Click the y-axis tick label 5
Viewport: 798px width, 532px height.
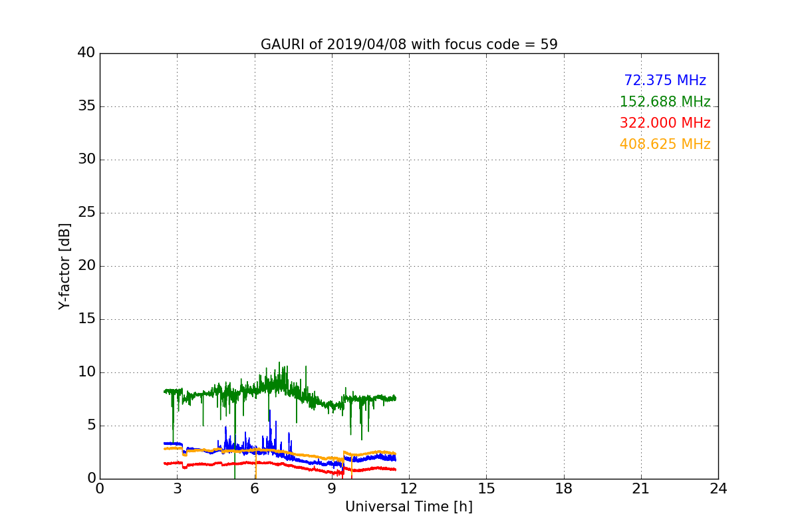pyautogui.click(x=91, y=426)
